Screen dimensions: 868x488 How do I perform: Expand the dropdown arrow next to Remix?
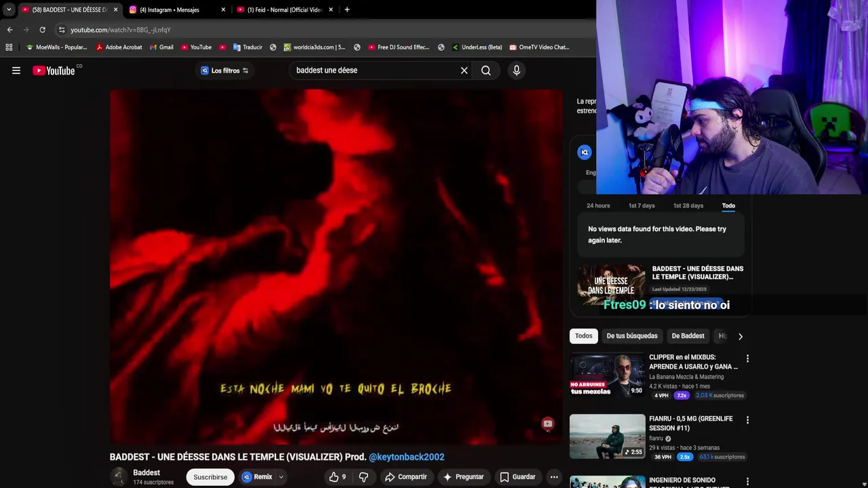(x=281, y=477)
